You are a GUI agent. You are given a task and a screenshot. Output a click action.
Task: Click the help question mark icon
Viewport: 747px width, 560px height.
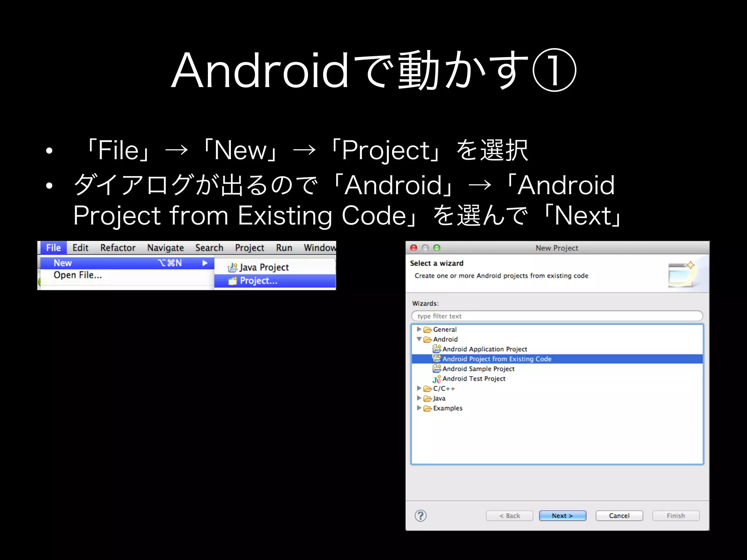(x=421, y=516)
